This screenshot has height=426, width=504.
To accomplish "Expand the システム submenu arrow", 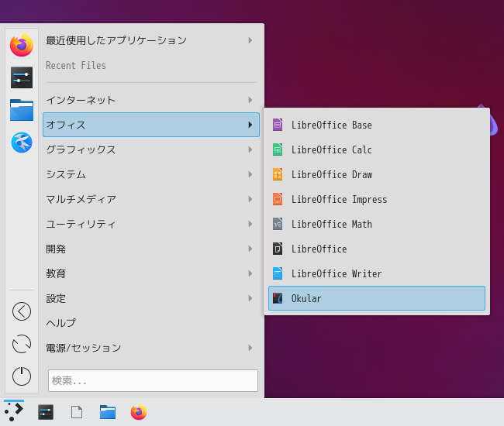I will click(250, 174).
